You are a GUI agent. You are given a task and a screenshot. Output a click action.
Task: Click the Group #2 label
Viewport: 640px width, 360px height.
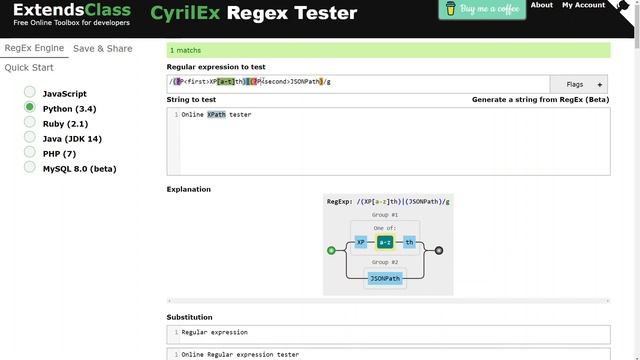coord(385,262)
